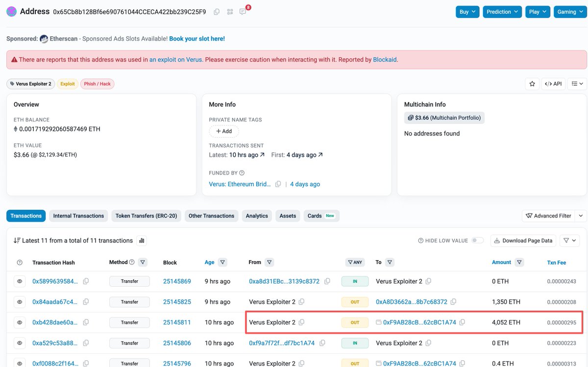Filter by Amount column

point(519,262)
